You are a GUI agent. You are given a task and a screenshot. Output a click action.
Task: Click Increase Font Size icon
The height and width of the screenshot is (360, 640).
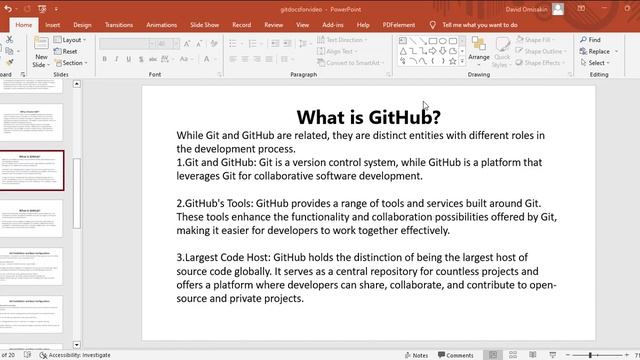(x=187, y=43)
